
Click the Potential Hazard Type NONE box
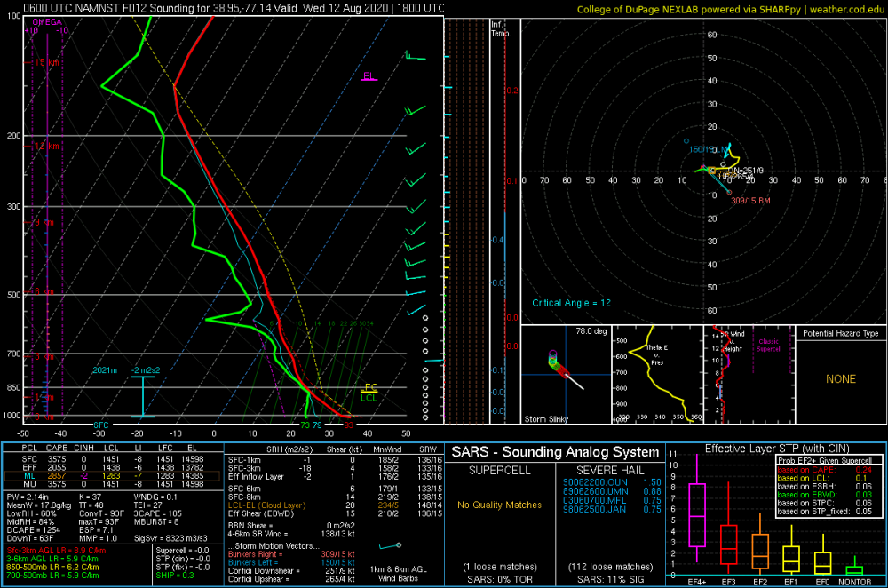point(841,379)
